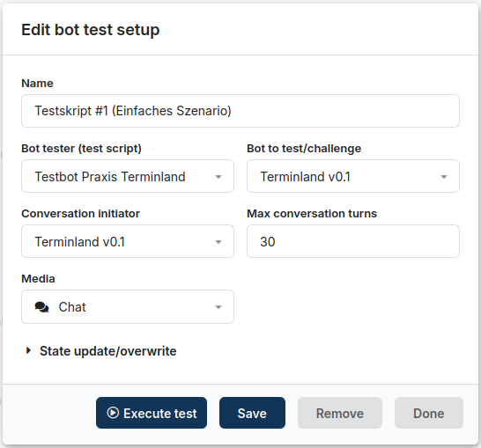Open the Bot to test/challenge dropdown
The width and height of the screenshot is (481, 448).
pos(353,176)
